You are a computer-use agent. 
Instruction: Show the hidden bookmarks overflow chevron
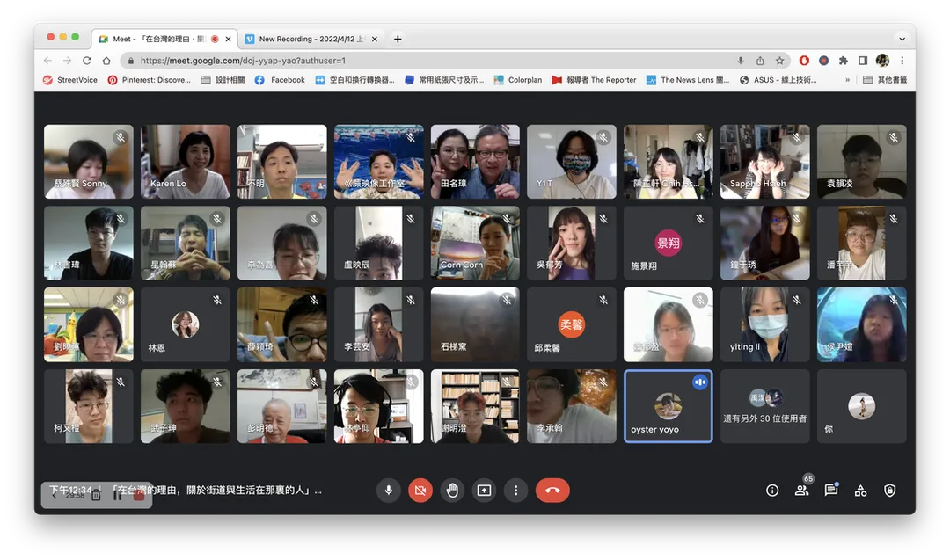847,80
